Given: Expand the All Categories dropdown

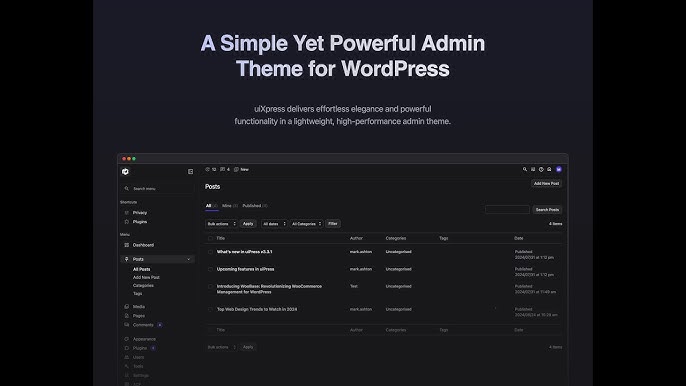Looking at the screenshot, I should pyautogui.click(x=306, y=224).
